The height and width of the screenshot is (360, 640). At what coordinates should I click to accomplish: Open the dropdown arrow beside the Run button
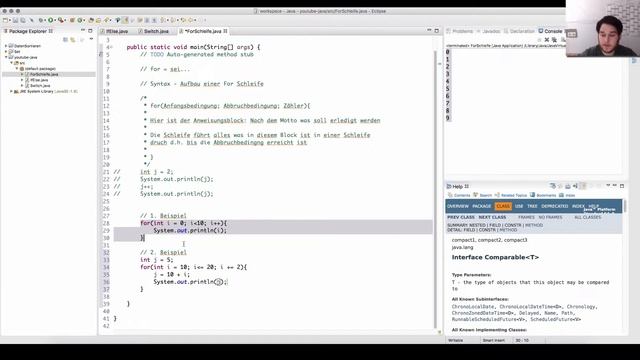click(55, 20)
